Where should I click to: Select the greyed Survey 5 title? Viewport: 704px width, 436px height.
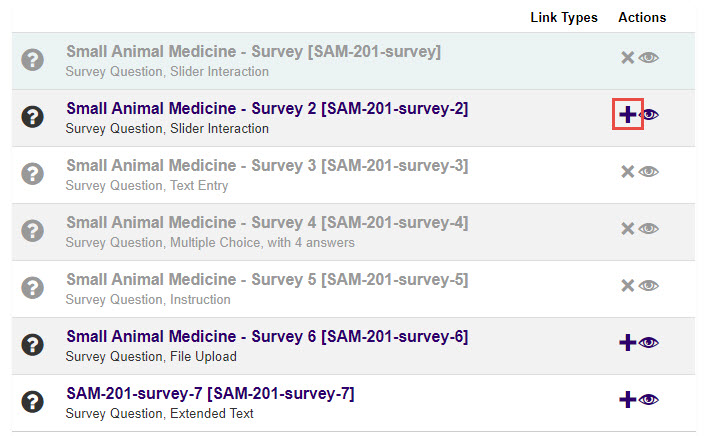coord(266,279)
